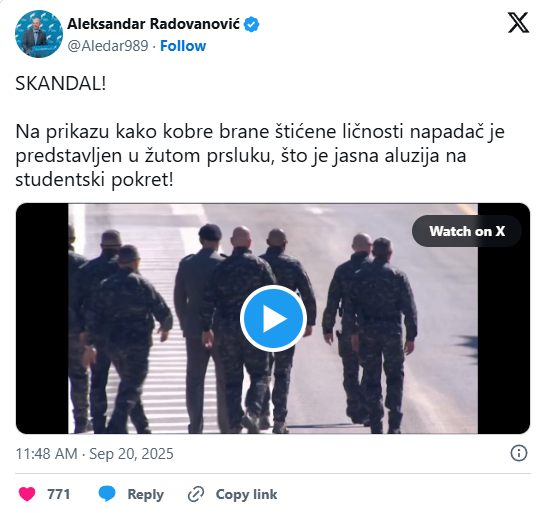
Task: Click the blue reply speech bubble icon
Action: [x=107, y=494]
